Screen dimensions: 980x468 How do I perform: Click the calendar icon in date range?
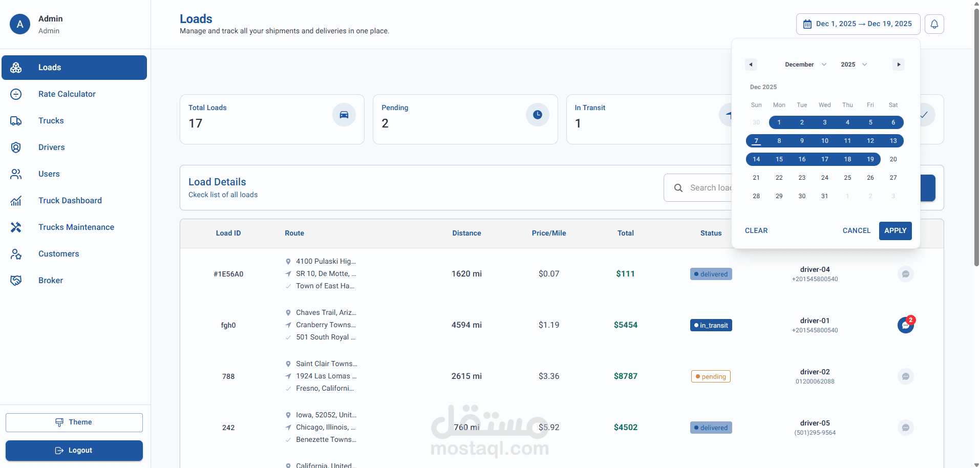[807, 24]
